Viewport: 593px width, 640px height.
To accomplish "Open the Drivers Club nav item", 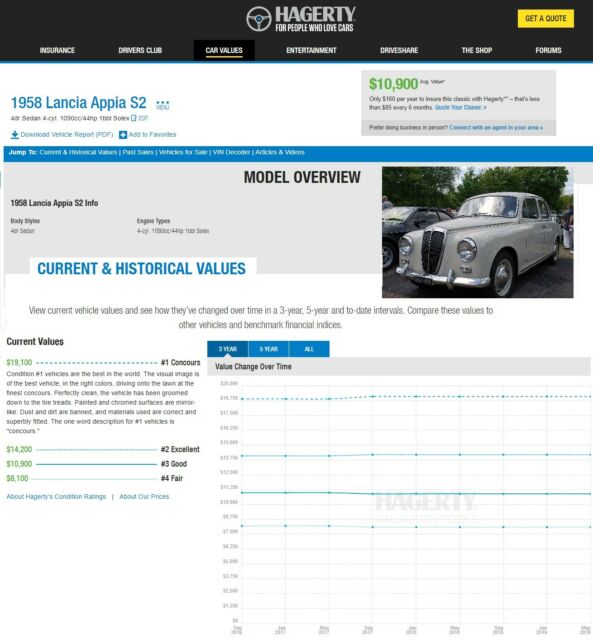I will 140,50.
